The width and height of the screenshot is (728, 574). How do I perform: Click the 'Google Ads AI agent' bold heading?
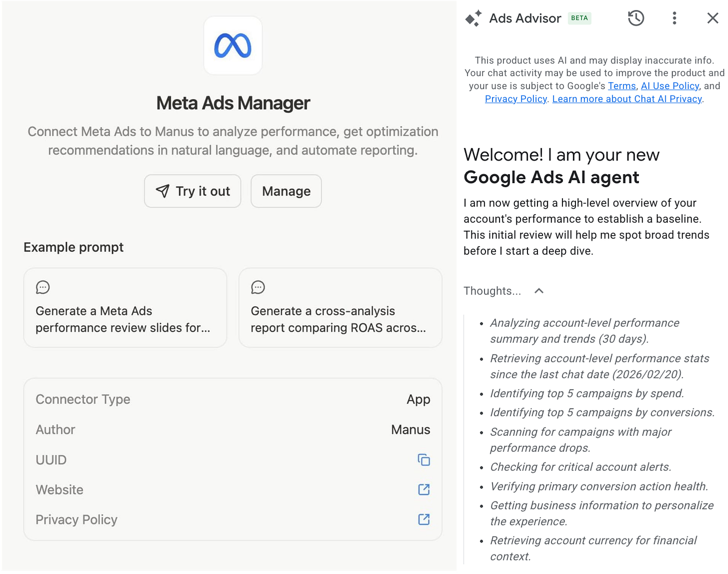[x=551, y=177]
